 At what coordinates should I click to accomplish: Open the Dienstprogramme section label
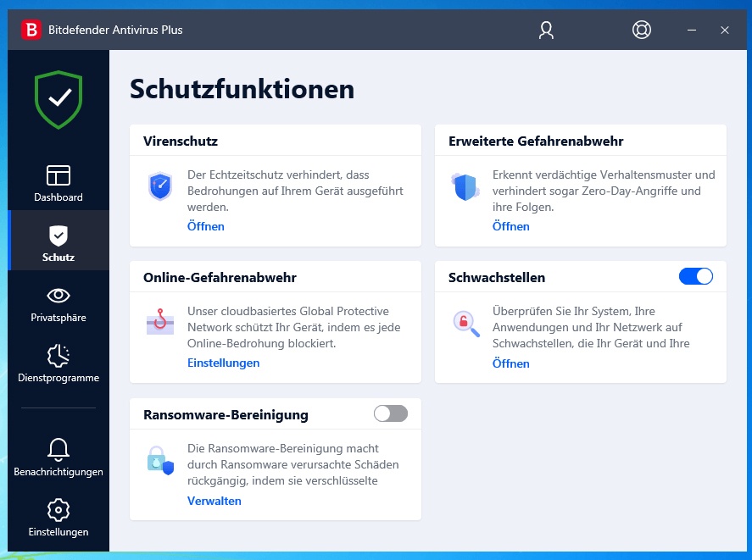(58, 378)
